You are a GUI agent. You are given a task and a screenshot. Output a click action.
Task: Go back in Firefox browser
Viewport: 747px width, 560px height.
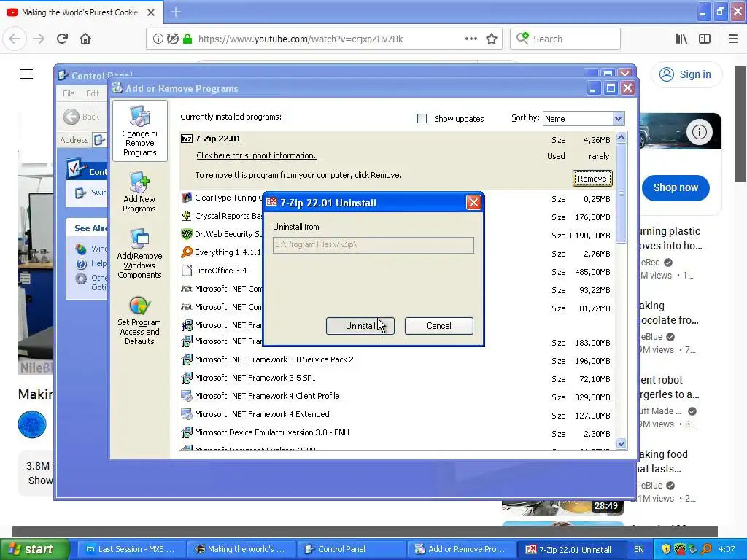15,39
